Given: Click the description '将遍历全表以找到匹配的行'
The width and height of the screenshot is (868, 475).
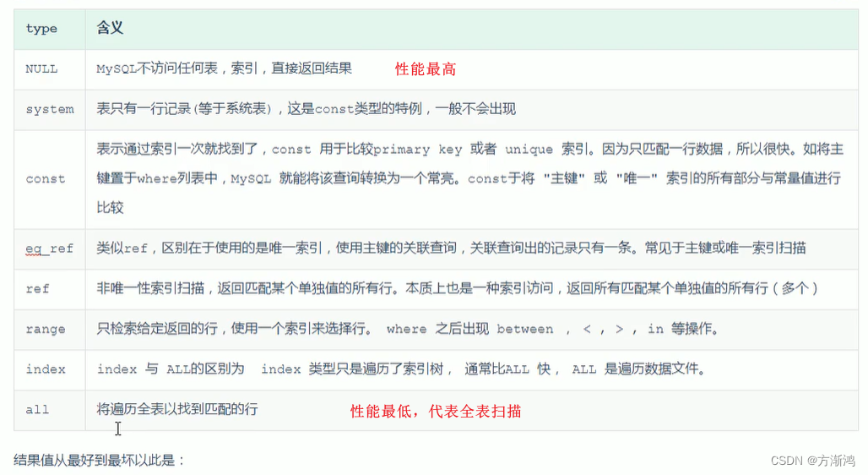Looking at the screenshot, I should [x=177, y=409].
